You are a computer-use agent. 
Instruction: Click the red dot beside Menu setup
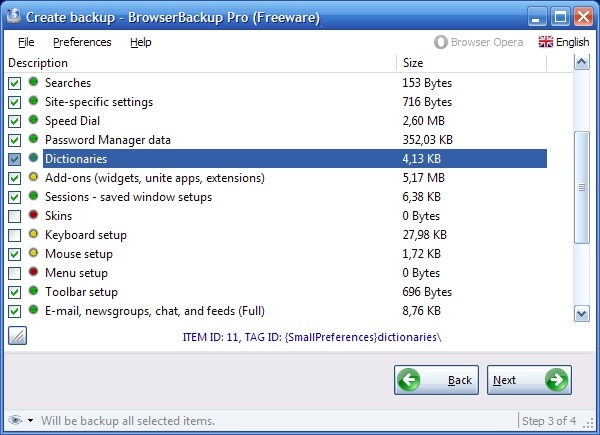coord(34,272)
